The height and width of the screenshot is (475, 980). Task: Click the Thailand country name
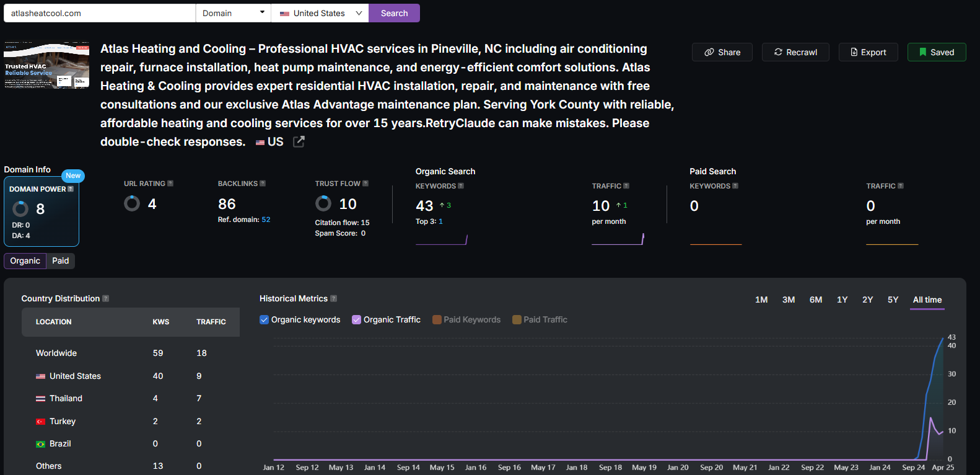(66, 398)
